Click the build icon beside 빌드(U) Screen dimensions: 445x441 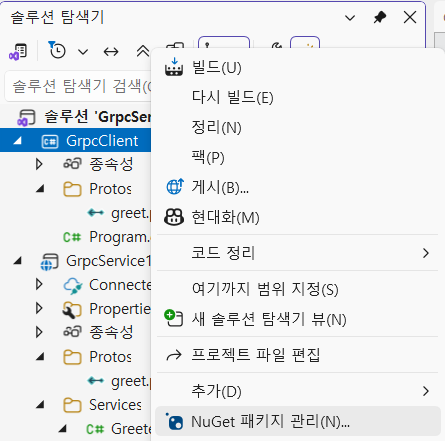tap(174, 67)
